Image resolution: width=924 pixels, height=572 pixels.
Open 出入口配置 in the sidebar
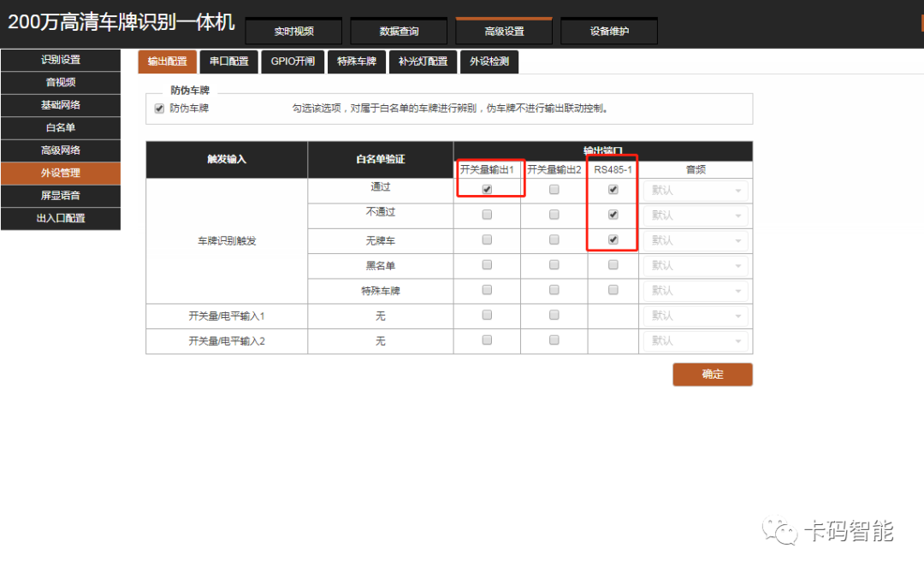coord(61,219)
